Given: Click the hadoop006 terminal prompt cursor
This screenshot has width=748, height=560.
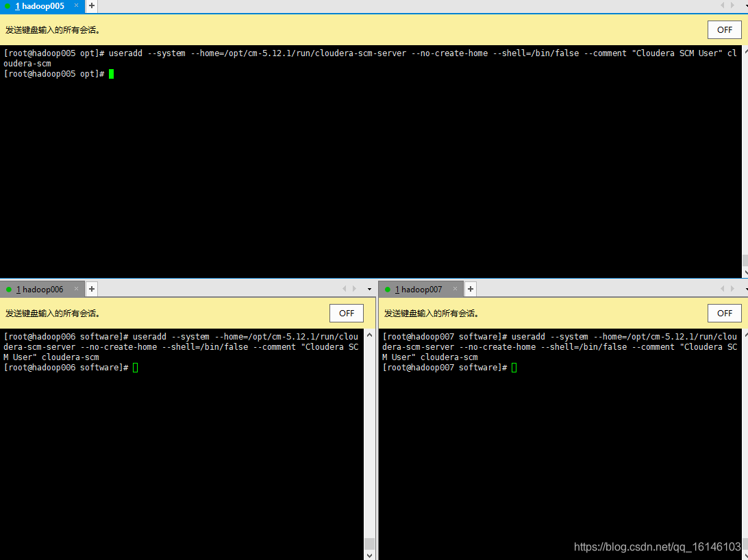Looking at the screenshot, I should pyautogui.click(x=136, y=368).
